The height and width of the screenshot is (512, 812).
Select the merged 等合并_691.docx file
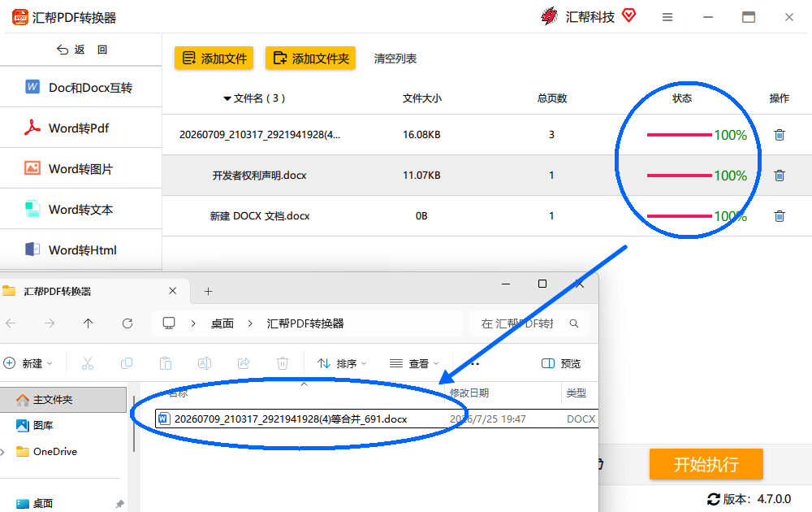[x=291, y=419]
